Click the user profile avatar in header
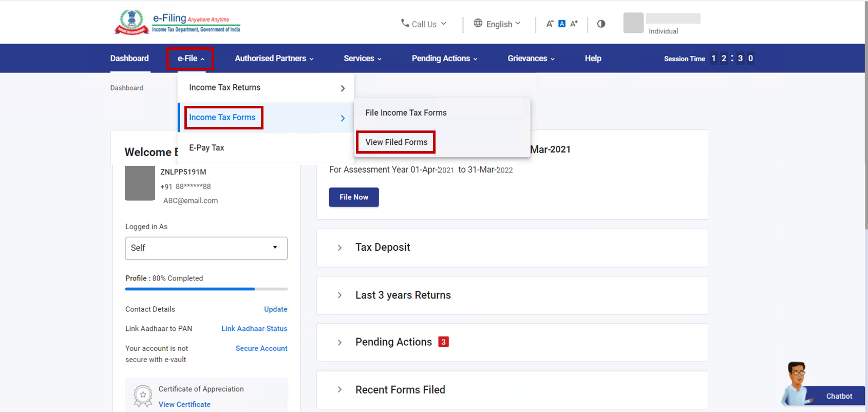 point(633,23)
